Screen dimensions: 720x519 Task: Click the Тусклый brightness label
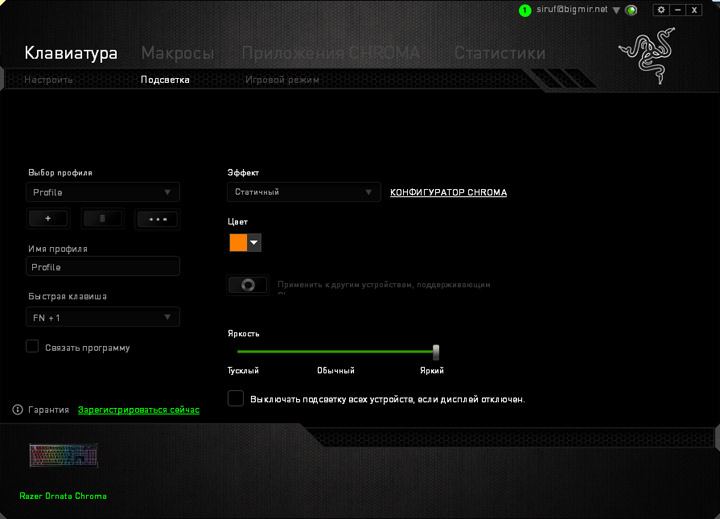(x=243, y=370)
